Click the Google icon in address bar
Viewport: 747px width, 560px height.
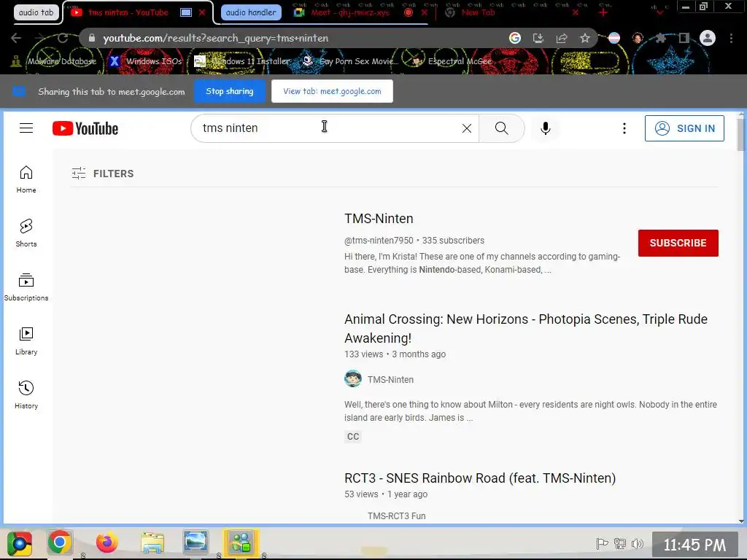514,38
